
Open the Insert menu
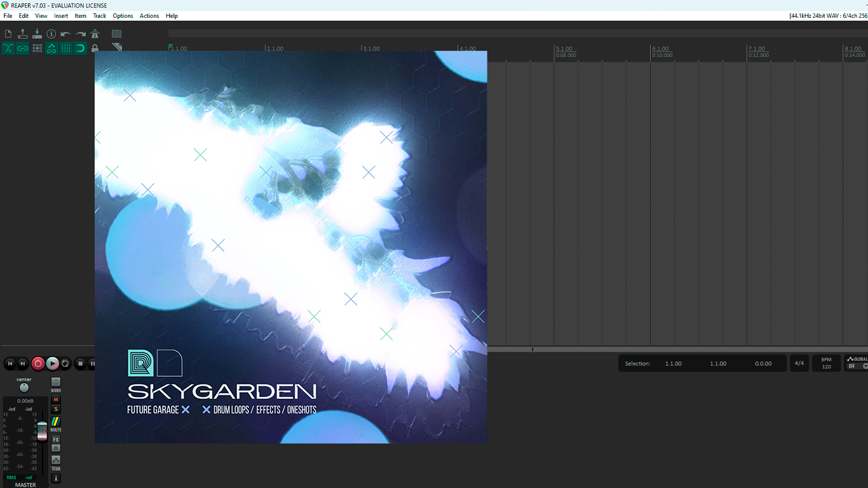pos(61,16)
